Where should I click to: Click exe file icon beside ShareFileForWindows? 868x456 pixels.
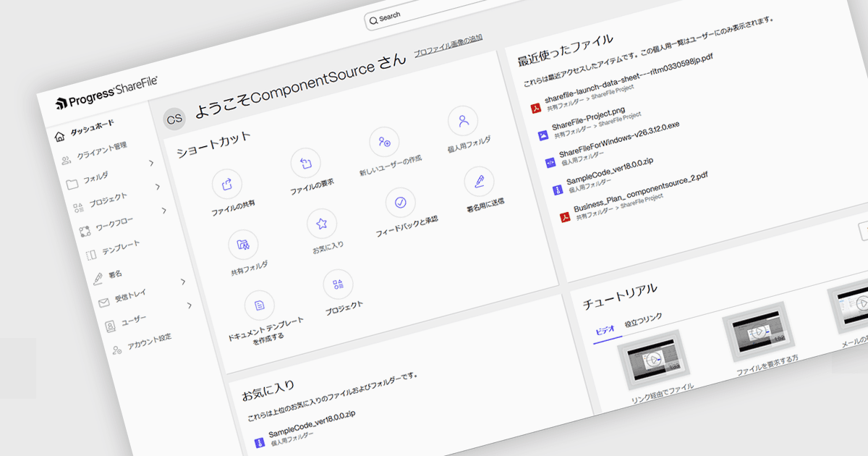tap(550, 163)
